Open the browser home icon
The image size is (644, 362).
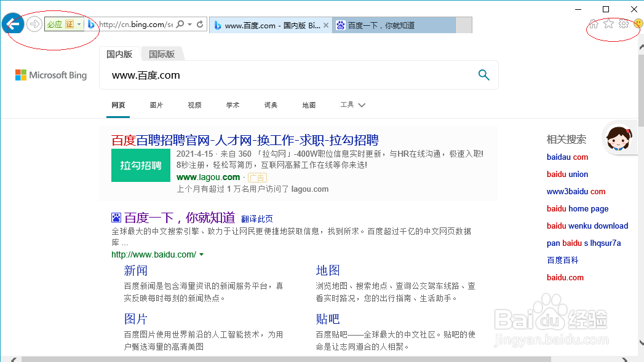[x=594, y=24]
